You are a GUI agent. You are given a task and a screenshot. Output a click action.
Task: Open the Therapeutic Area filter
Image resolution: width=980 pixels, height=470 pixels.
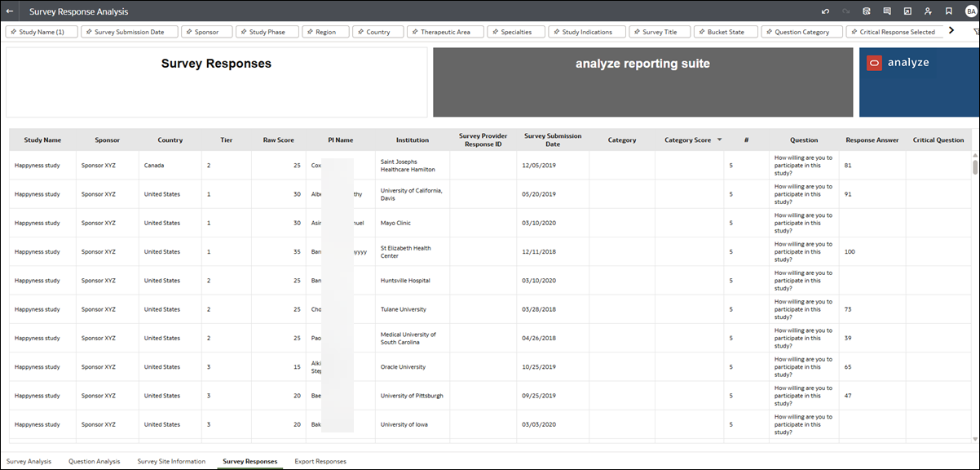tap(445, 32)
